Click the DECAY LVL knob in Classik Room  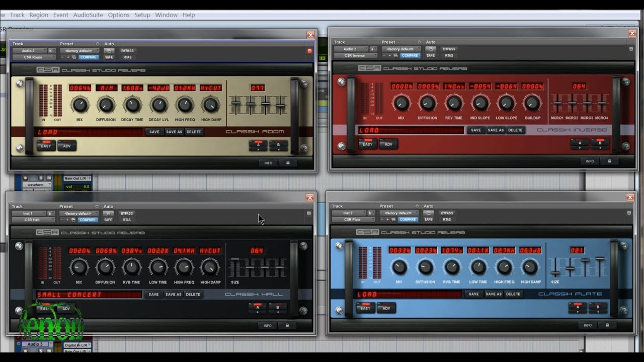tap(158, 105)
